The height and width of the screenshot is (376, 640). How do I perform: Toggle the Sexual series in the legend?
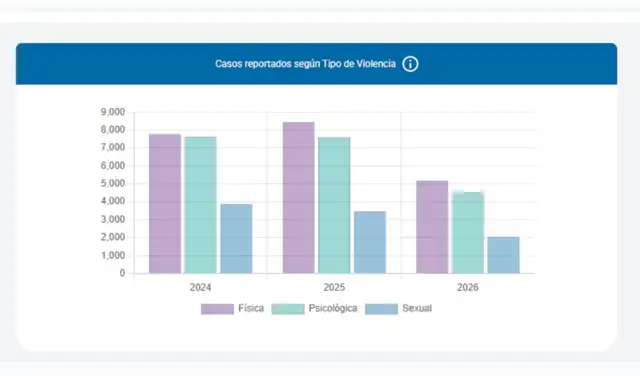[399, 309]
